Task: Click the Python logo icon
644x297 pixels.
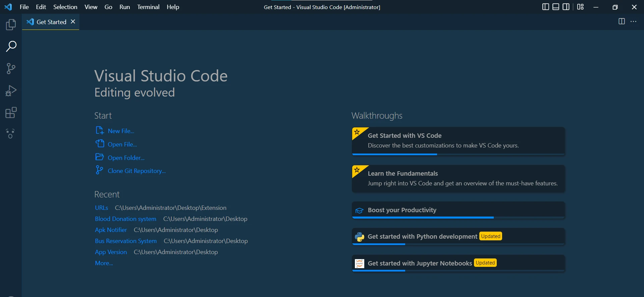Action: (359, 237)
